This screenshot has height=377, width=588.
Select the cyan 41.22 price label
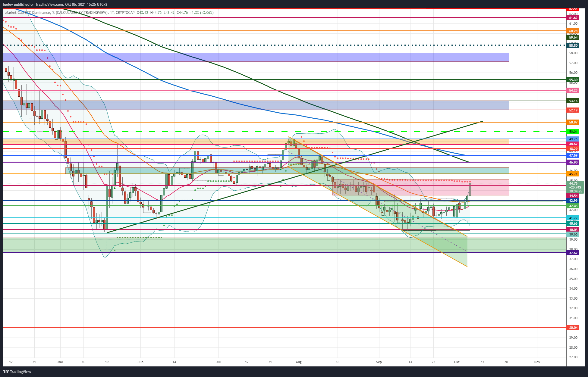pos(573,218)
